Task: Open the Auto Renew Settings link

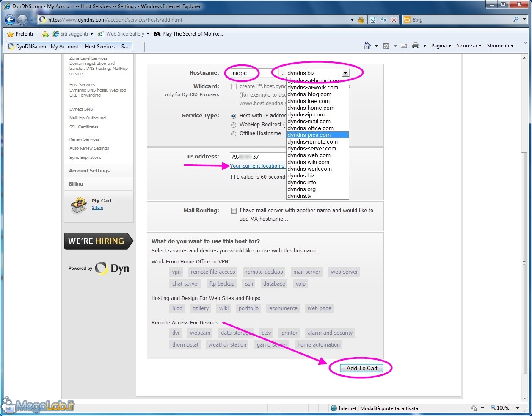Action: coord(89,148)
